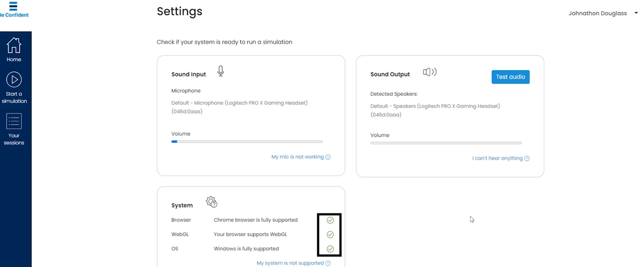Click the WebGL supported checkmark
Viewport: 644px width, 267px height.
pyautogui.click(x=330, y=234)
